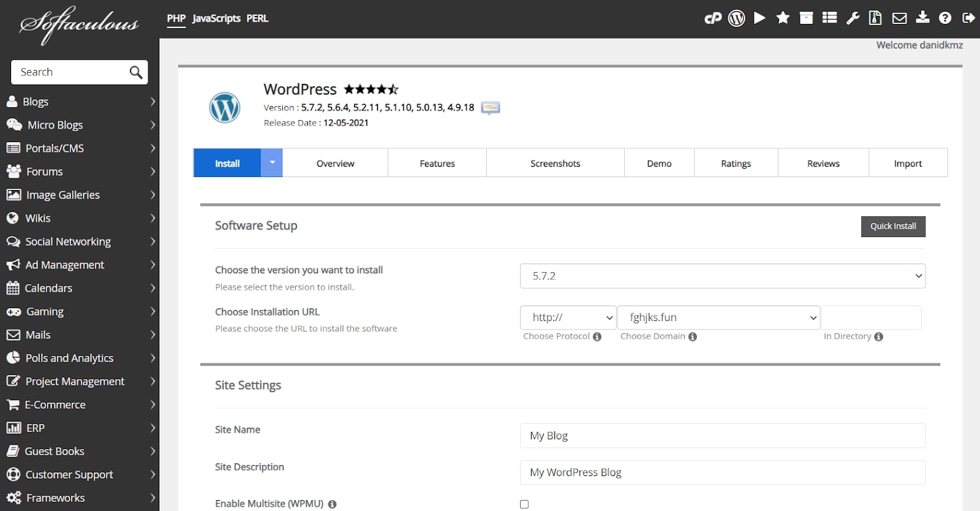Click the backups file icon in top bar
This screenshot has width=980, height=511.
pyautogui.click(x=875, y=18)
